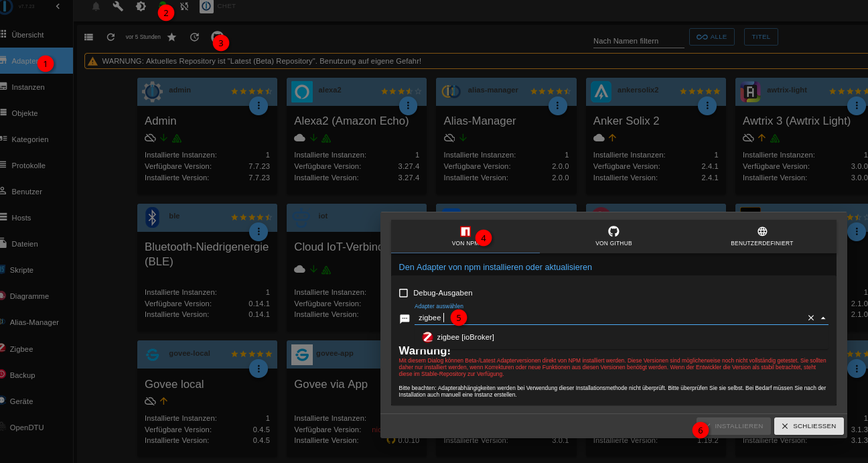Screen dimensions: 868x463
Task: Focus the 'Nach Namen filtern' field
Action: click(638, 41)
